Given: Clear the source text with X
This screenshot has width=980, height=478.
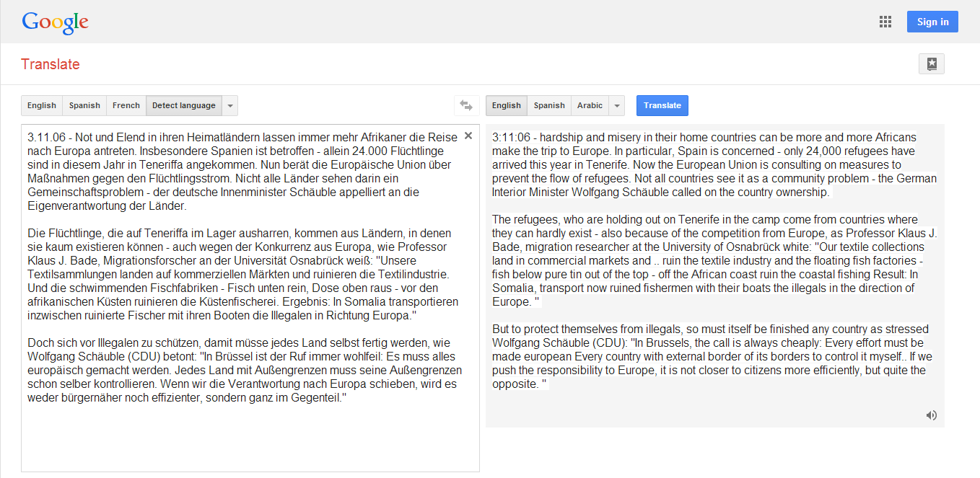Looking at the screenshot, I should (468, 136).
